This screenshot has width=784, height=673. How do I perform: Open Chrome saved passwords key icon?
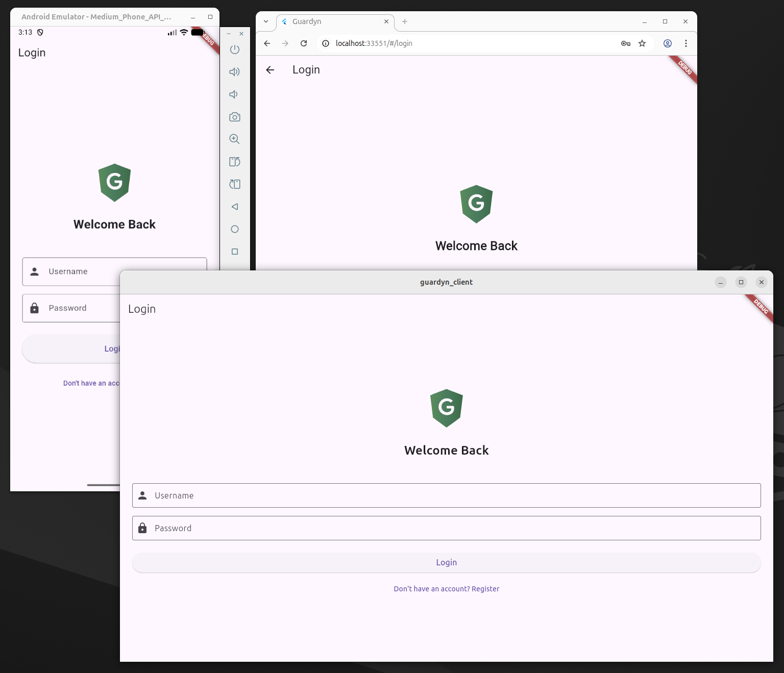[625, 43]
